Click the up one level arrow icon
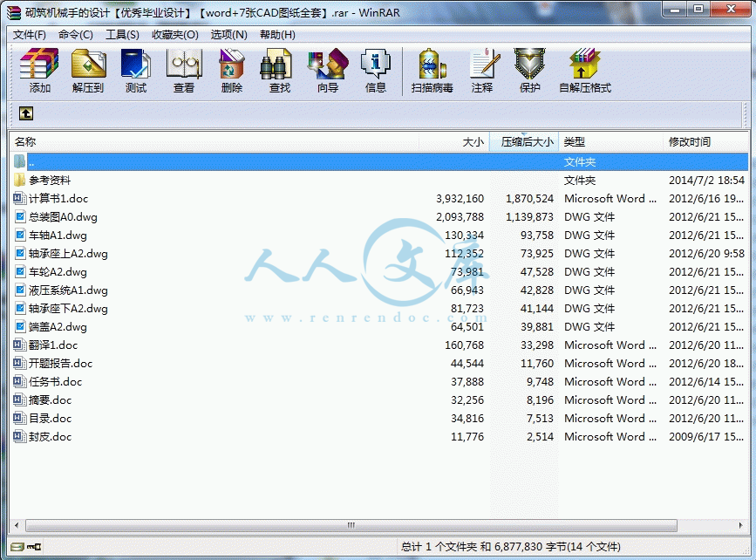Screen dimensions: 756x560 [26, 113]
